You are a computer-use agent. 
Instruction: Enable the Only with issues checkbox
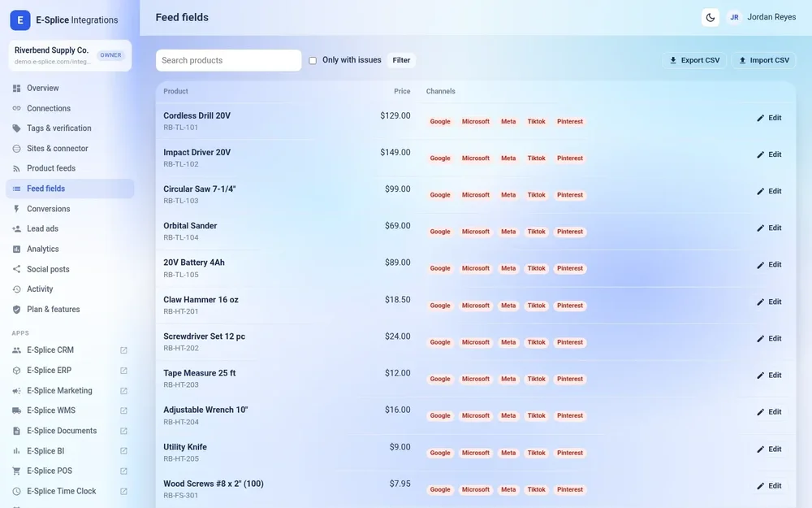click(313, 61)
